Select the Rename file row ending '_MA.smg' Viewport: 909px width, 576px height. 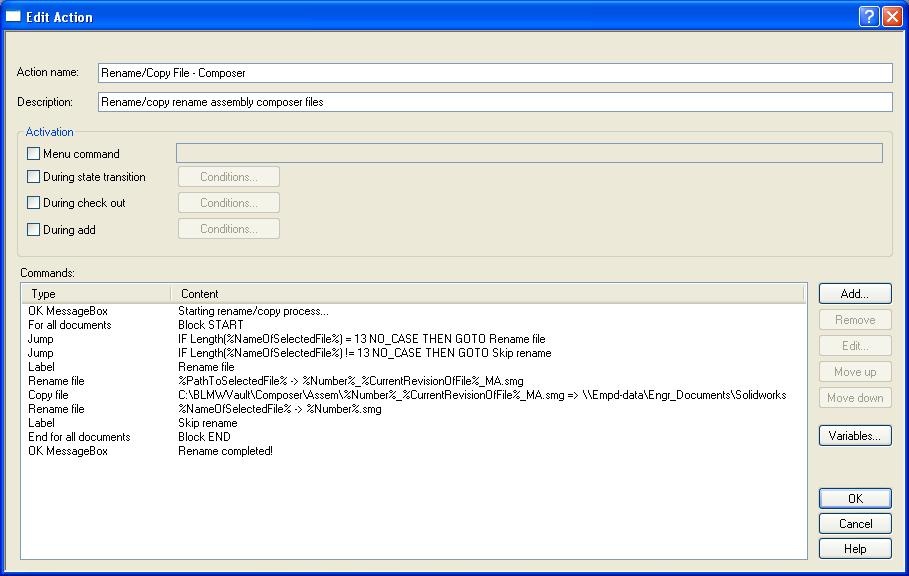tap(414, 381)
